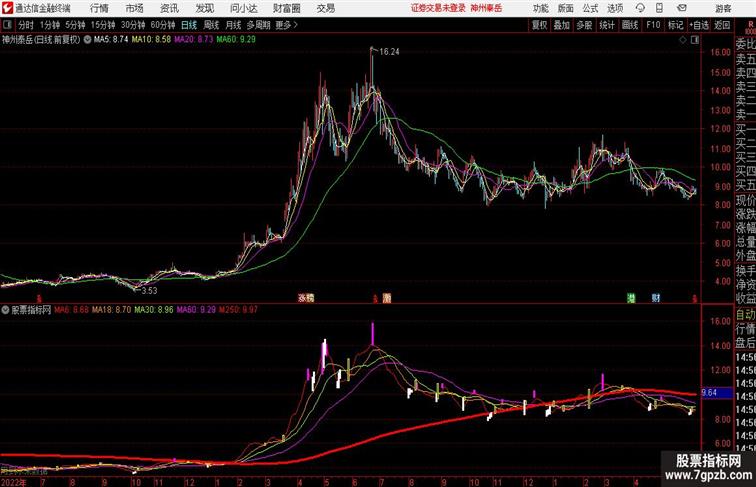Click the 复权 toolbar button
The image size is (756, 487).
click(540, 25)
